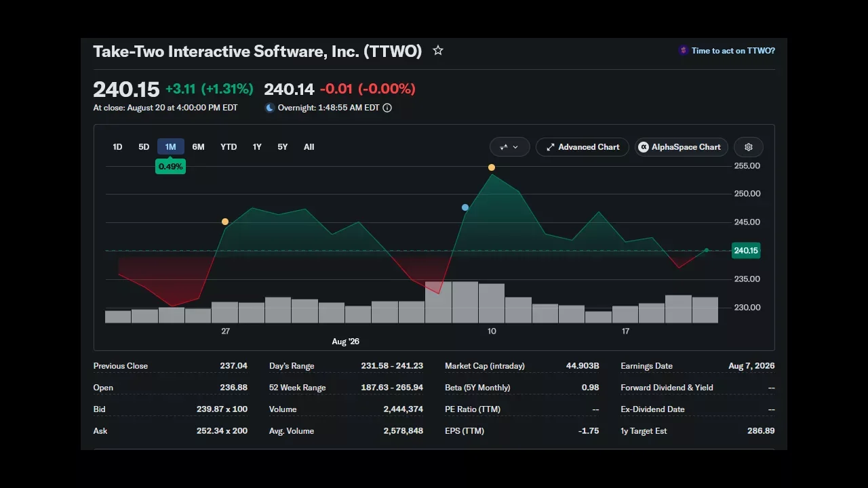Screen dimensions: 868x488
Task: Star TTWO to add to watchlist
Action: click(438, 51)
